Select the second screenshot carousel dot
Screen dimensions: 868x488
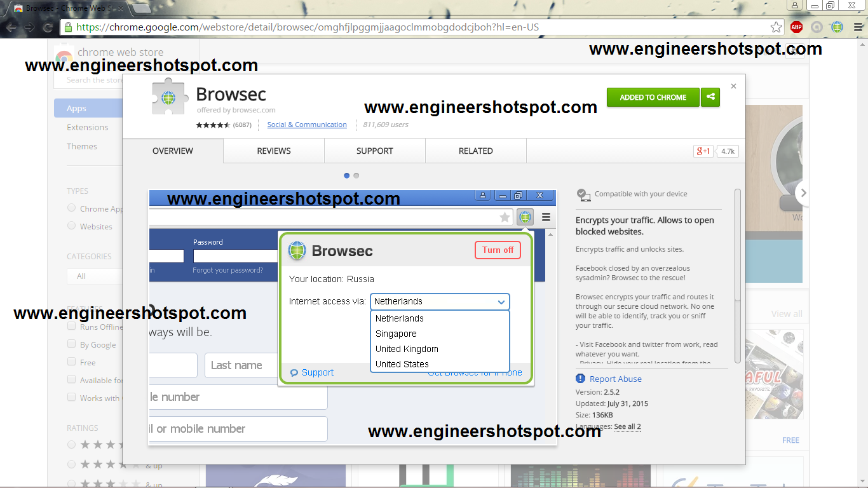tap(356, 175)
